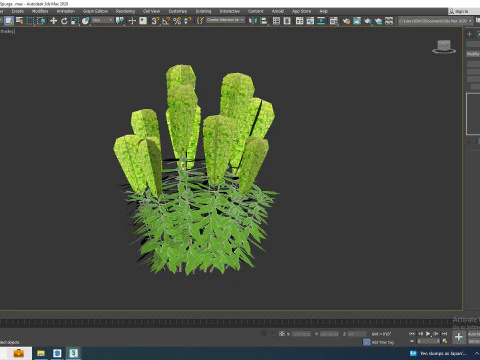Click Use Pivot Point Center icon

(119, 21)
